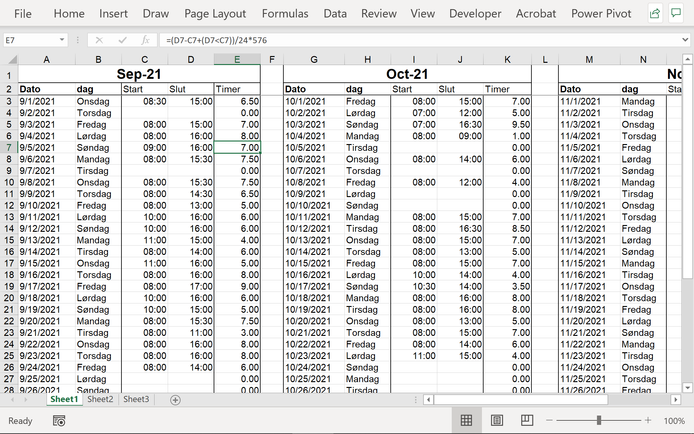Select column A header
Image resolution: width=694 pixels, height=434 pixels.
[x=46, y=59]
